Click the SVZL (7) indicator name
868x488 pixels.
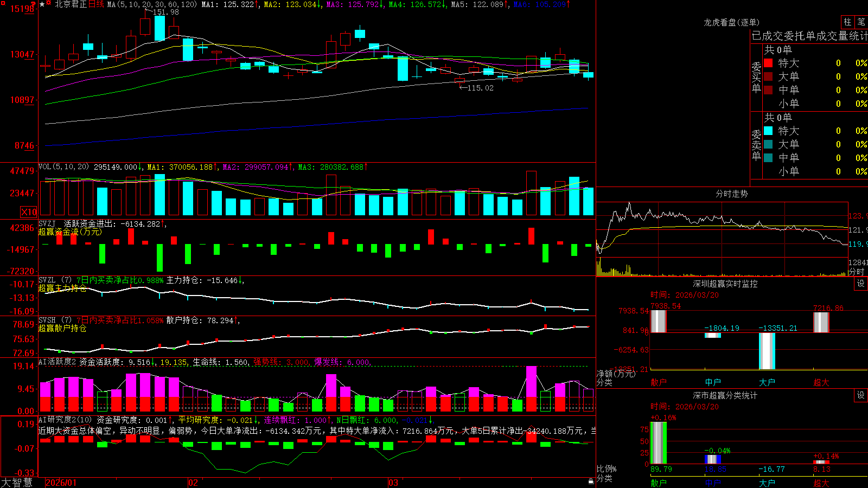tap(55, 280)
